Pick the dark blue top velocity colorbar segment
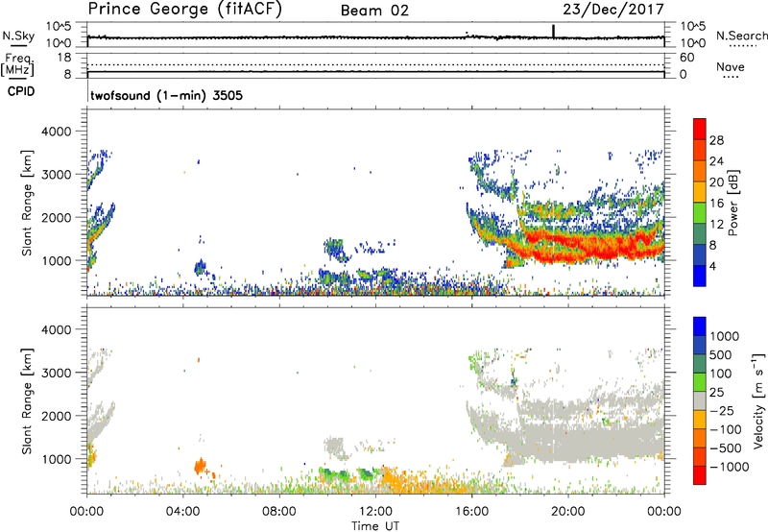 click(x=700, y=326)
